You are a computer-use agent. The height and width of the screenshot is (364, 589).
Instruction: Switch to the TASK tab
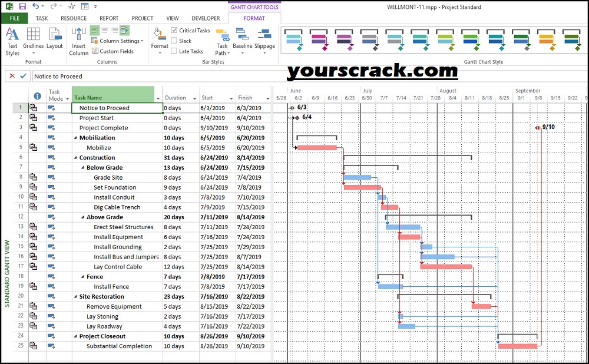(x=42, y=18)
